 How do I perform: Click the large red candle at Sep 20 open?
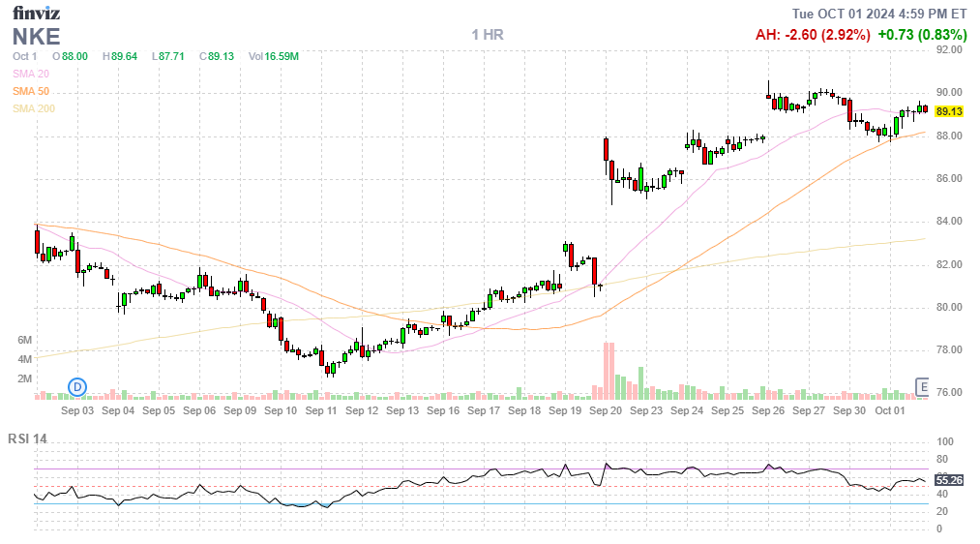(606, 150)
